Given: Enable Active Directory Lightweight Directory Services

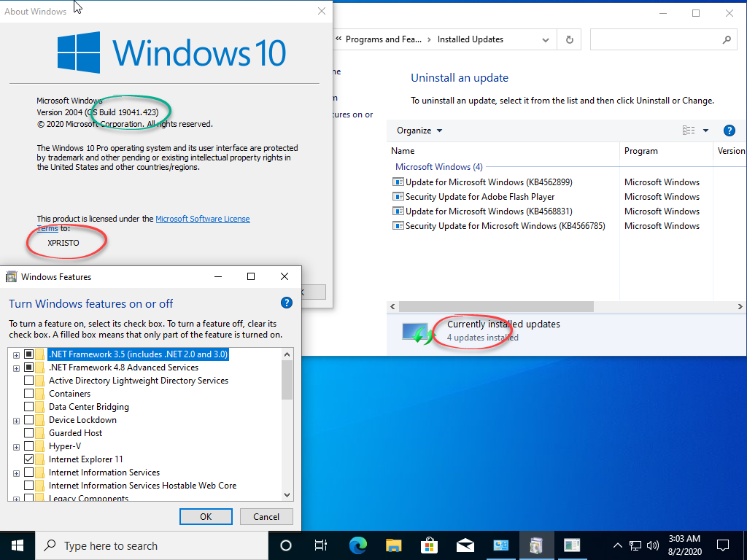Looking at the screenshot, I should point(28,381).
